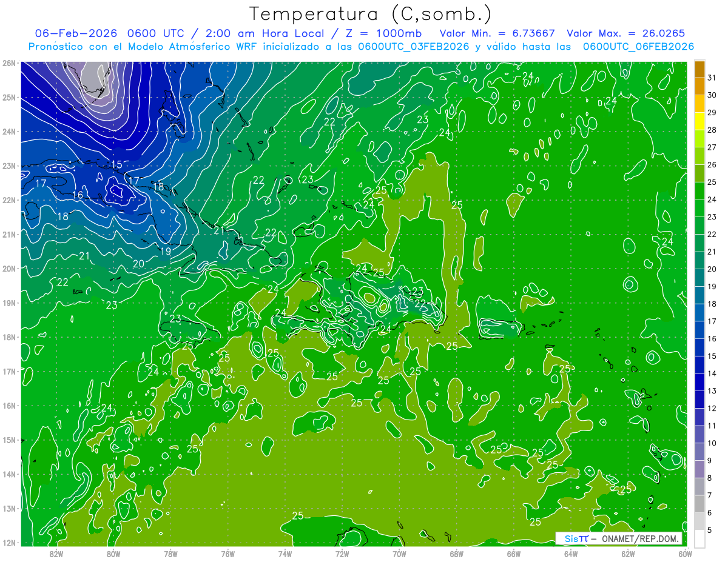Click the "19" contour label on the map
Image resolution: width=728 pixels, height=562 pixels.
(x=165, y=251)
